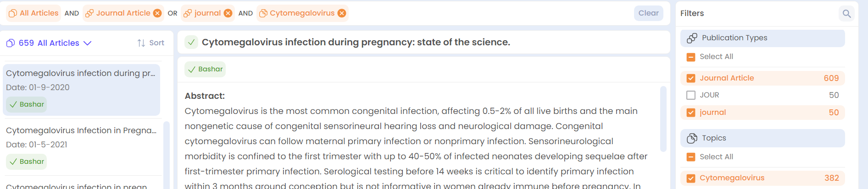The image size is (868, 189).
Task: Uncheck the Journal Article checkbox
Action: click(691, 78)
